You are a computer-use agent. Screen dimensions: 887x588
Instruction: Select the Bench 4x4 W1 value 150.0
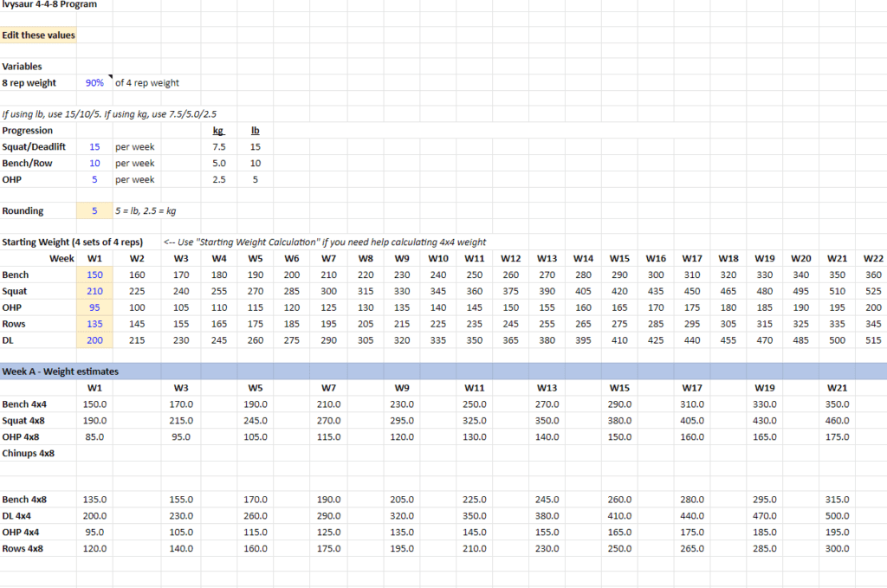94,404
